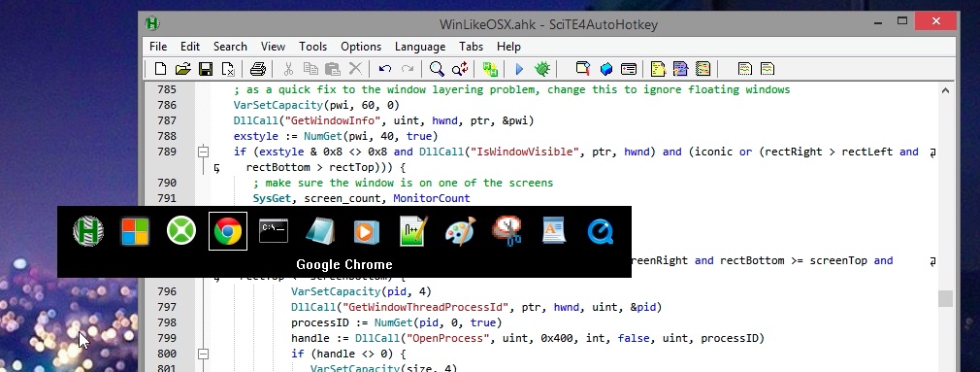Screen dimensions: 980x372
Task: Select the QuickTime icon in the switcher
Action: [601, 231]
